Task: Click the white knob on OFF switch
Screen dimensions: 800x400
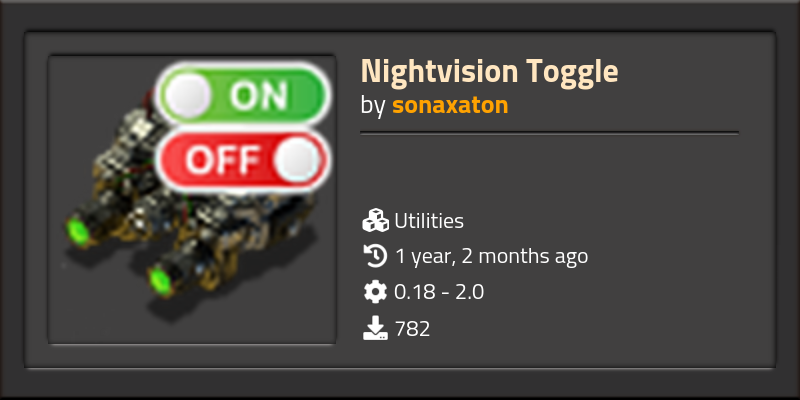Action: click(x=297, y=160)
